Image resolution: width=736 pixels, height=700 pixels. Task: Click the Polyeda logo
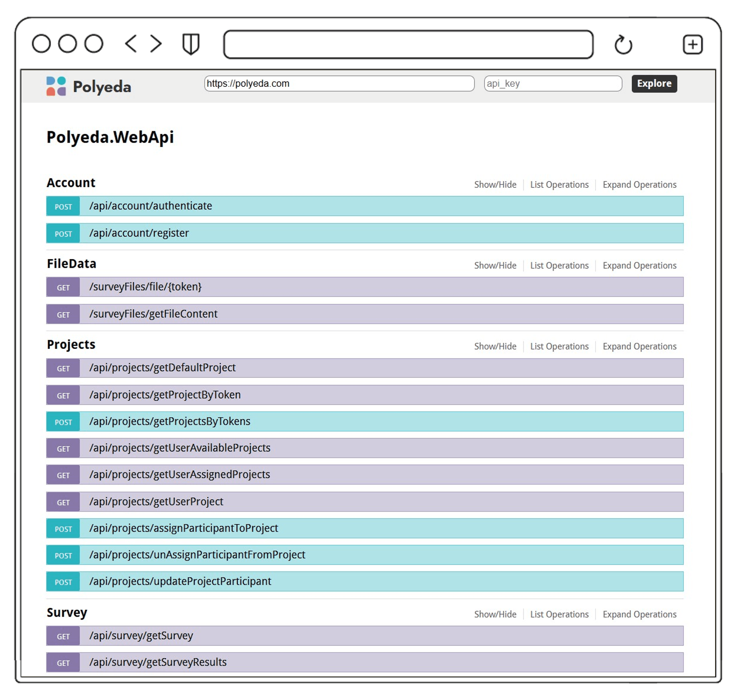[89, 86]
